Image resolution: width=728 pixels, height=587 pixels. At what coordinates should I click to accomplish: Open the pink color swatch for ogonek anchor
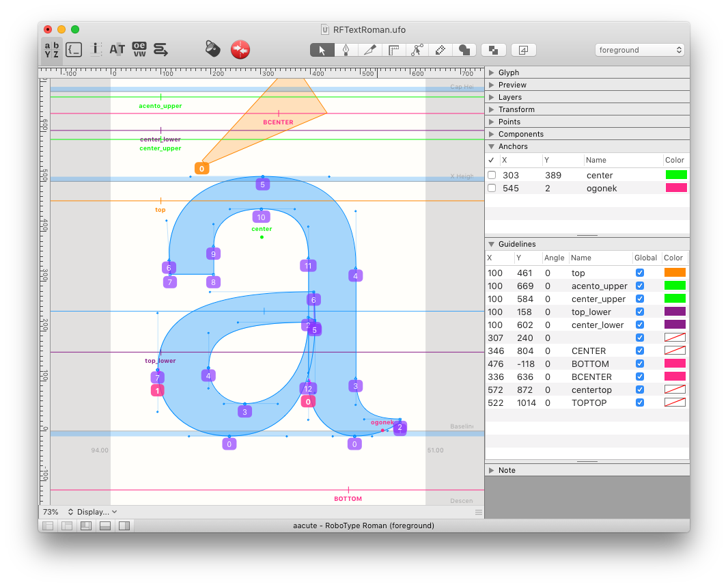click(x=676, y=188)
